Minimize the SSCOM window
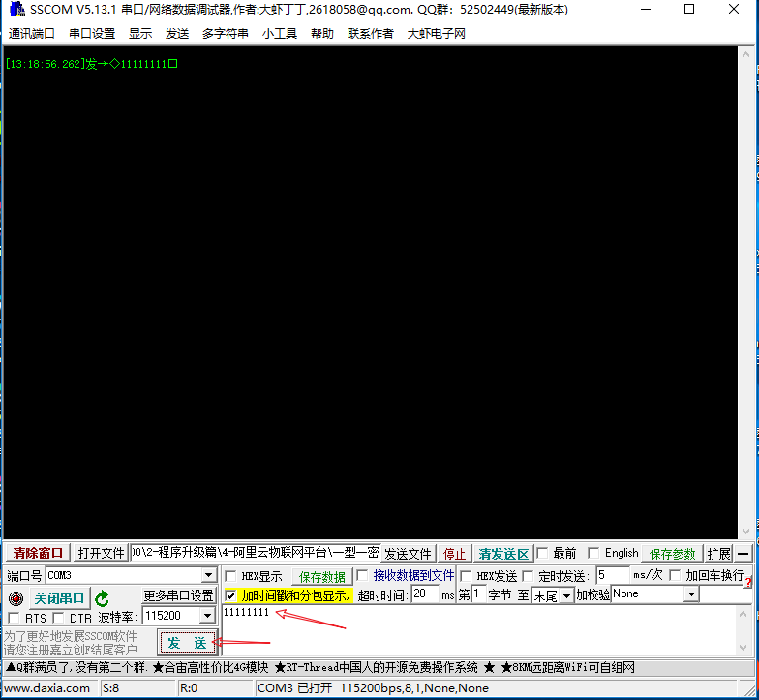 coord(645,10)
